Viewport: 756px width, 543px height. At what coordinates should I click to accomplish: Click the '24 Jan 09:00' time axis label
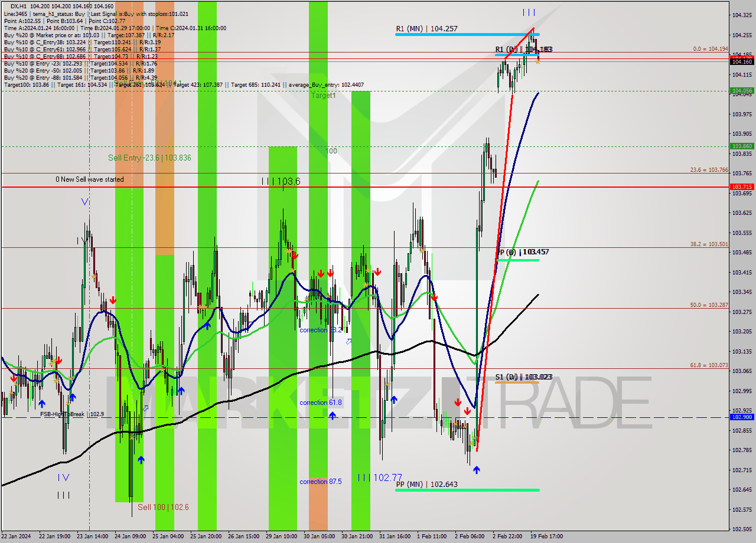pyautogui.click(x=131, y=537)
